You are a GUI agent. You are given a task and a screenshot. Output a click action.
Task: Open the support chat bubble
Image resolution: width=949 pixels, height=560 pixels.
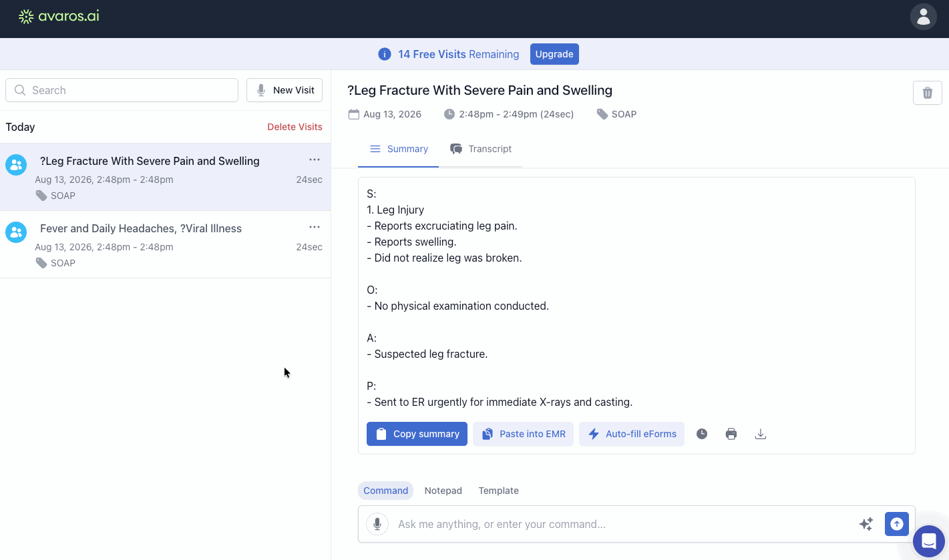[929, 541]
